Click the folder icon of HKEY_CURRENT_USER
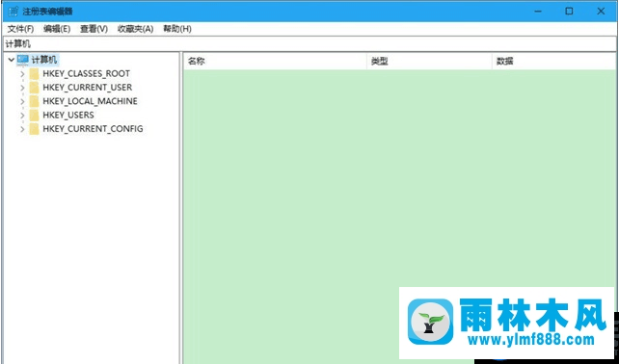 pos(35,88)
